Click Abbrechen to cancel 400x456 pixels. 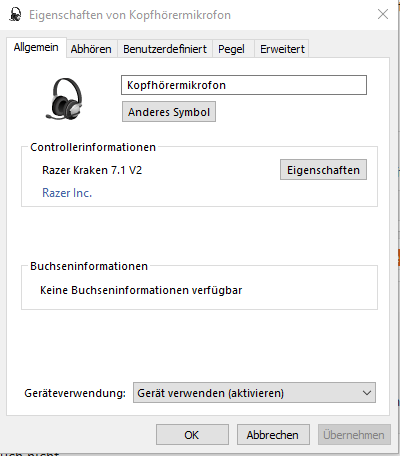tap(273, 435)
